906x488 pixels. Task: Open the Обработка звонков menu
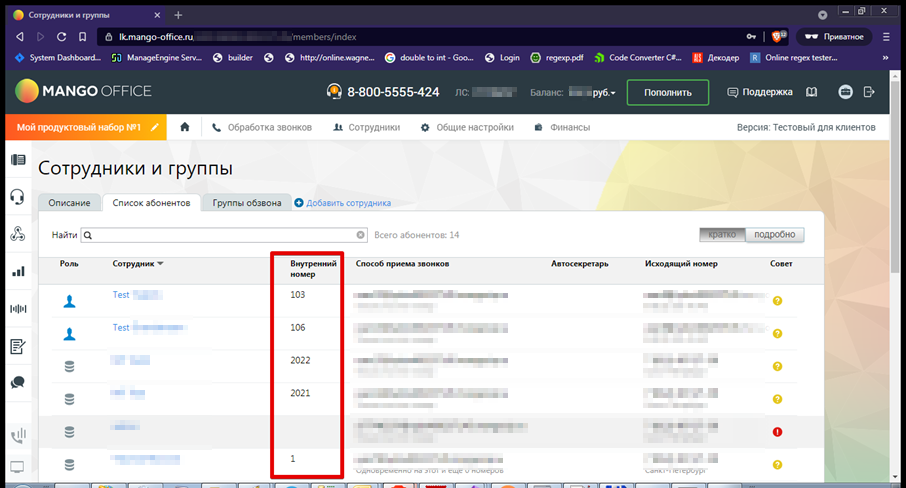point(262,127)
